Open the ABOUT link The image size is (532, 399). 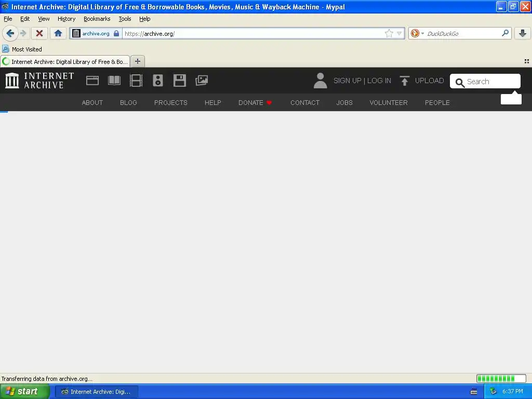[92, 103]
